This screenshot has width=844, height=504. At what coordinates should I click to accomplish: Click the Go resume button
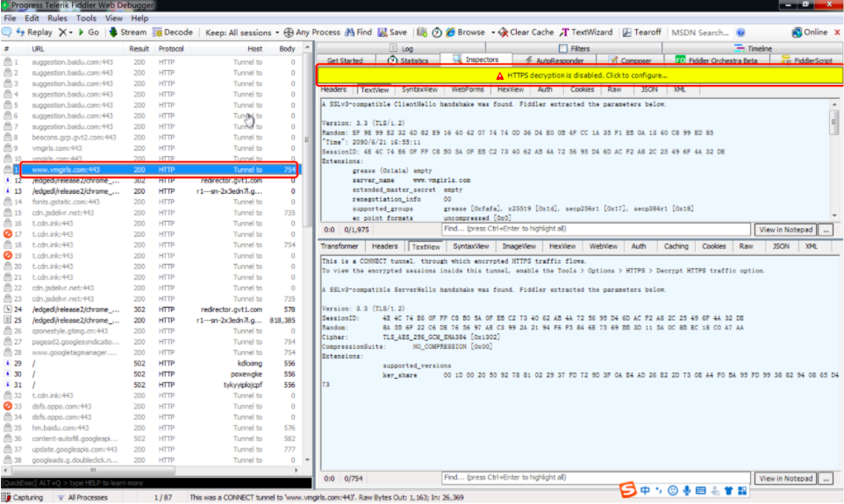click(x=89, y=32)
